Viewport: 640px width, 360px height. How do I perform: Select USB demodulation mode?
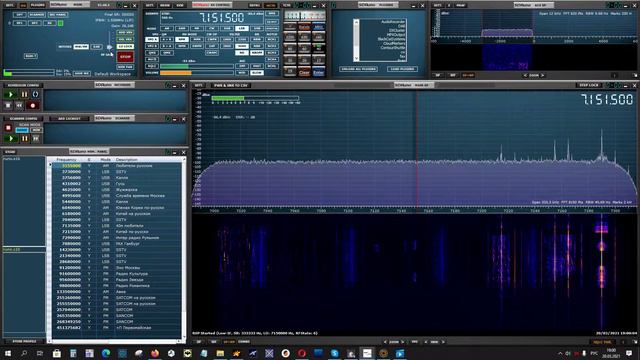tap(257, 29)
